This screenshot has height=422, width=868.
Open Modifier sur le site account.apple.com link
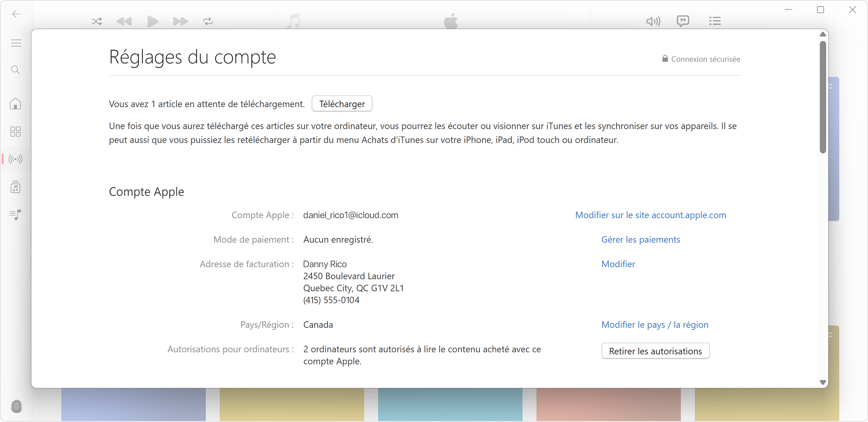[651, 215]
